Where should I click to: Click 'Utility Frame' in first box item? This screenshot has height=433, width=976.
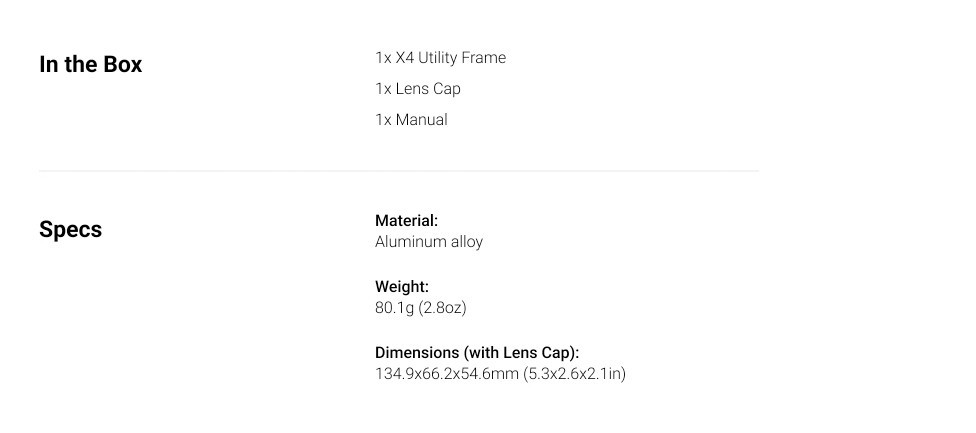coord(462,58)
